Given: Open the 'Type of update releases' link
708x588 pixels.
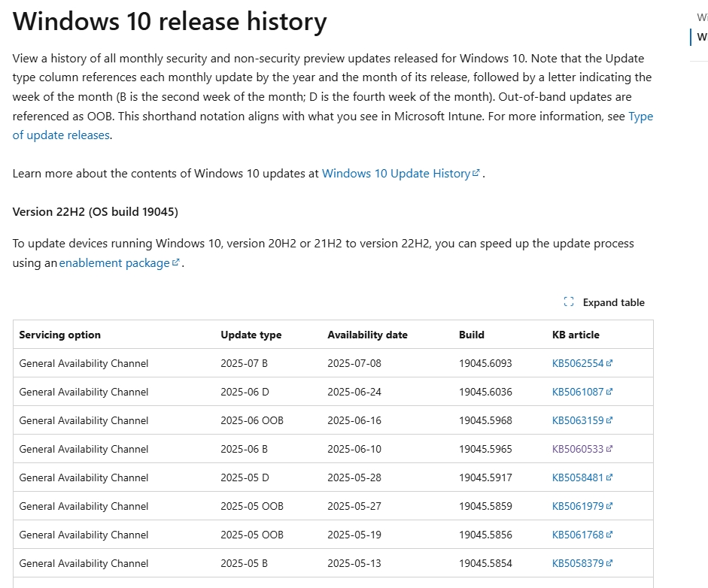Looking at the screenshot, I should [62, 135].
